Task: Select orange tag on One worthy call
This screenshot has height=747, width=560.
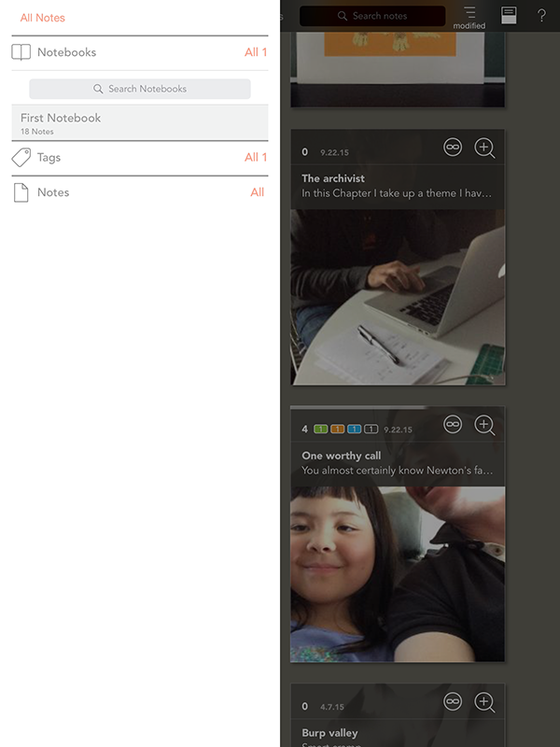Action: [x=338, y=430]
